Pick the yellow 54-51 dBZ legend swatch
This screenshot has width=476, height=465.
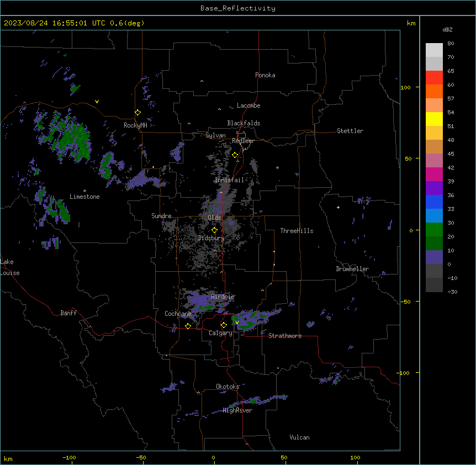pos(434,119)
